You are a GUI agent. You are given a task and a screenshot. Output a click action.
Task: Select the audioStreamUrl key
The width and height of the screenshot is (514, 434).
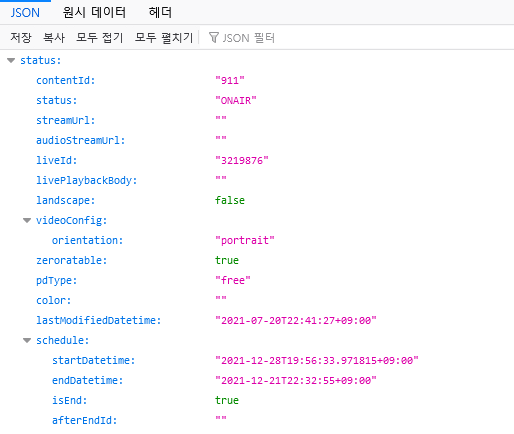pyautogui.click(x=81, y=140)
